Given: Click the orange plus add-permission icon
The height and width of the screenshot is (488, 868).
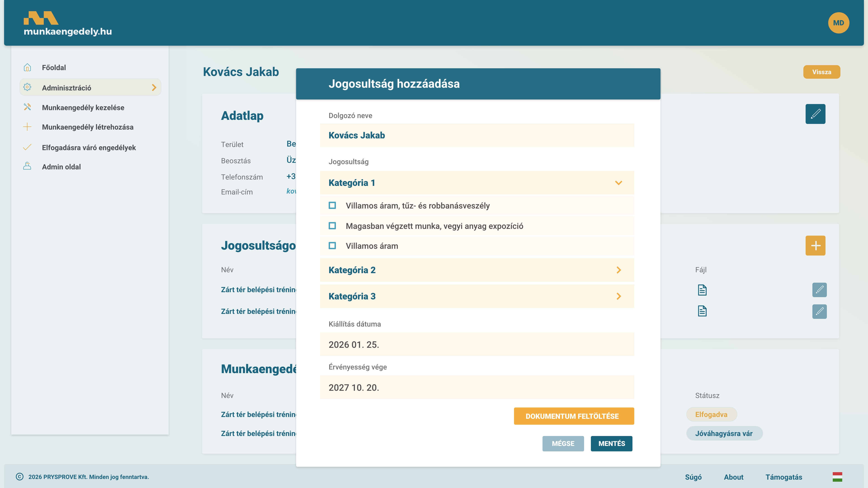Looking at the screenshot, I should (x=815, y=245).
